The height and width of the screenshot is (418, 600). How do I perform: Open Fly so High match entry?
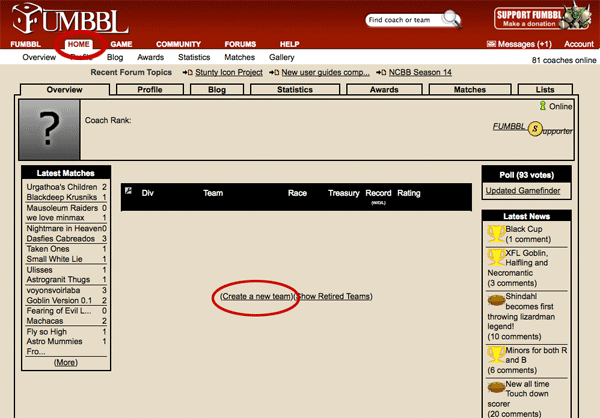coord(47,331)
